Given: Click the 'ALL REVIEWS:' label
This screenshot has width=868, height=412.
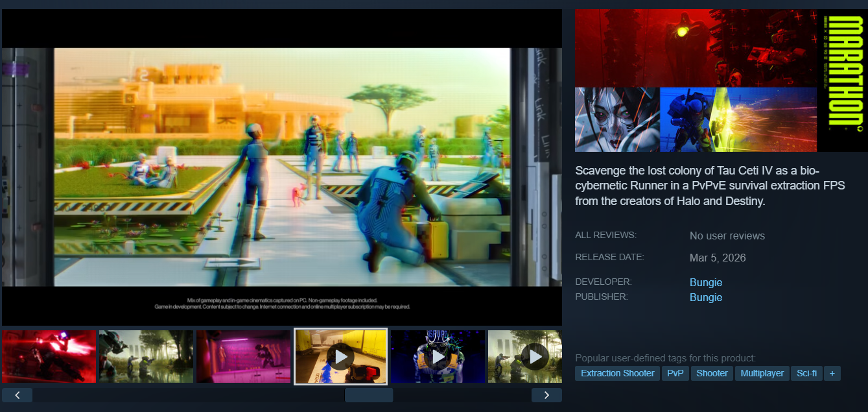Looking at the screenshot, I should tap(605, 235).
